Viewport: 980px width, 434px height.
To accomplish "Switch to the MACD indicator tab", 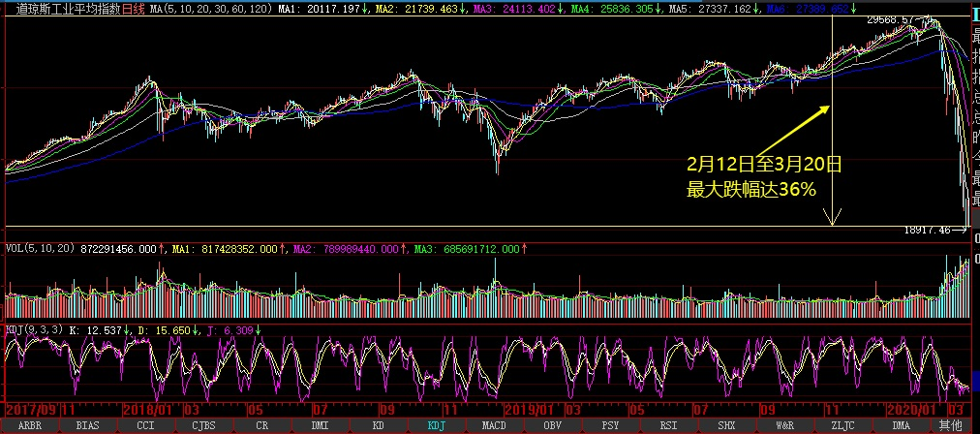I will [494, 425].
